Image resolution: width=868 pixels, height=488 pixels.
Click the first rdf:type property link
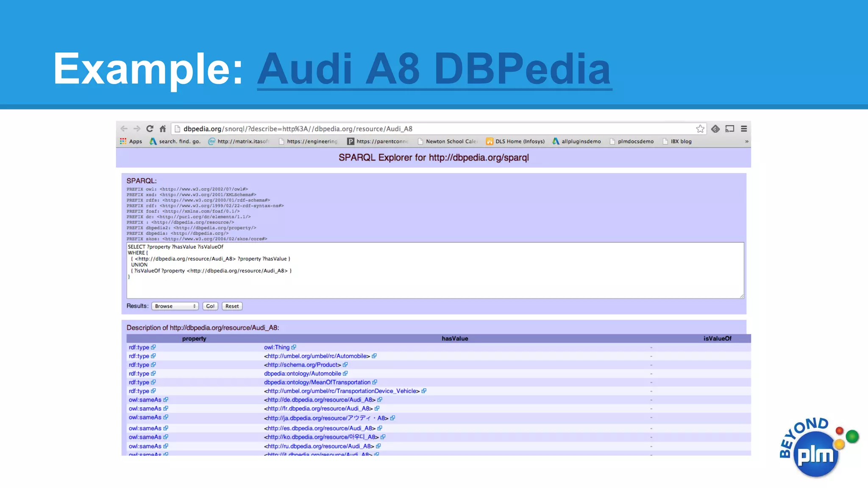(x=139, y=347)
